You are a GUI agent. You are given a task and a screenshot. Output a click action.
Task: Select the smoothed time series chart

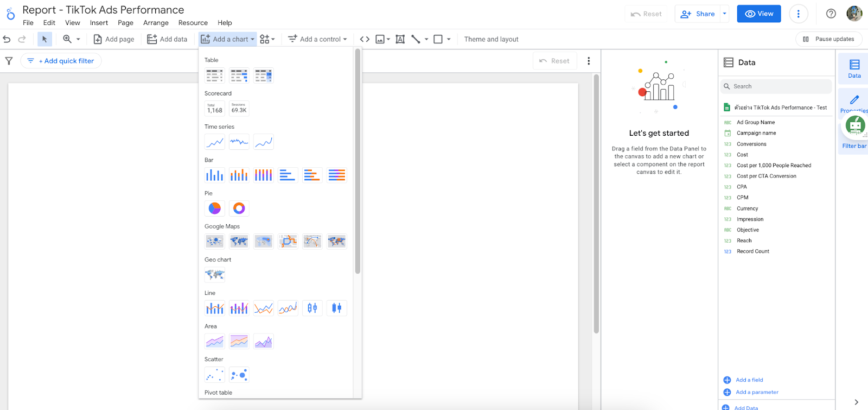pyautogui.click(x=264, y=142)
